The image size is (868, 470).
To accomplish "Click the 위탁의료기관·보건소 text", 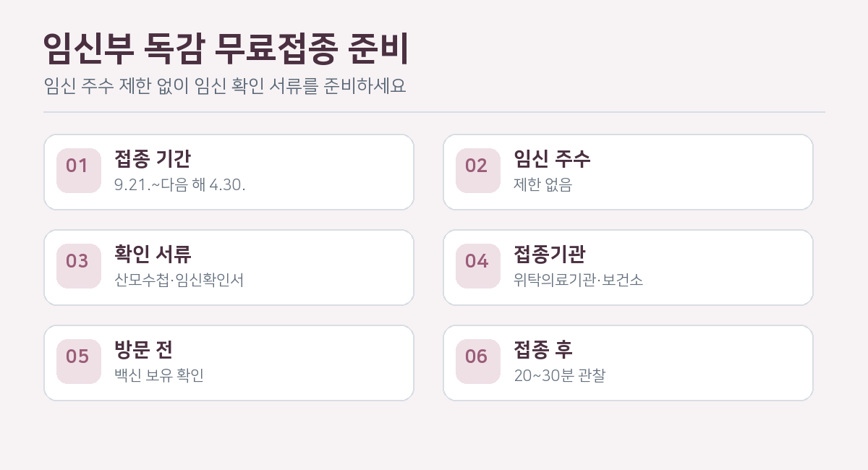I will click(578, 281).
